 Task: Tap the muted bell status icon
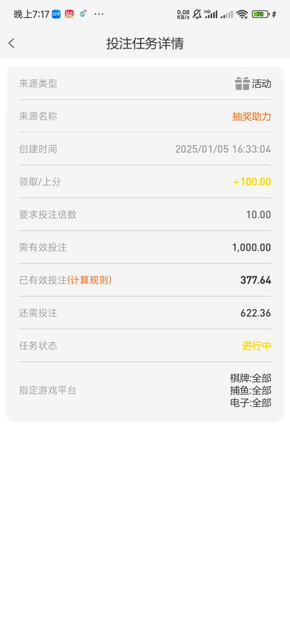(x=197, y=14)
